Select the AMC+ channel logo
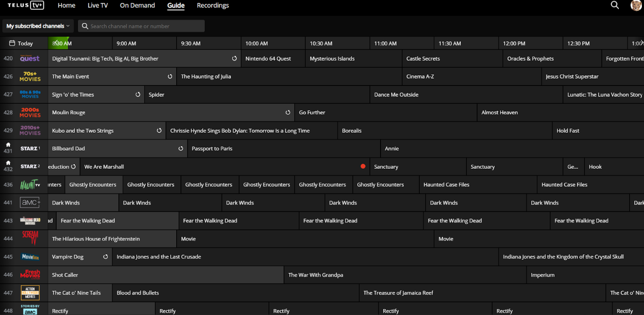This screenshot has height=315, width=644. [30, 203]
